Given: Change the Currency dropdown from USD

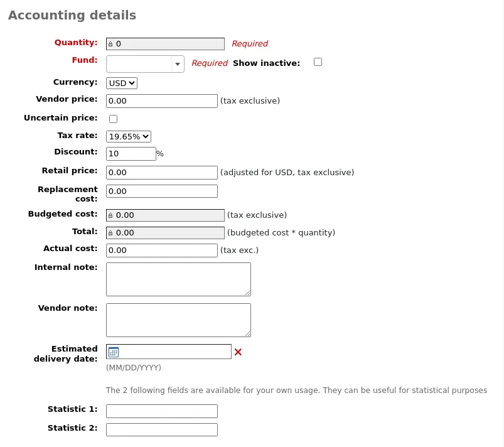Looking at the screenshot, I should tap(122, 83).
